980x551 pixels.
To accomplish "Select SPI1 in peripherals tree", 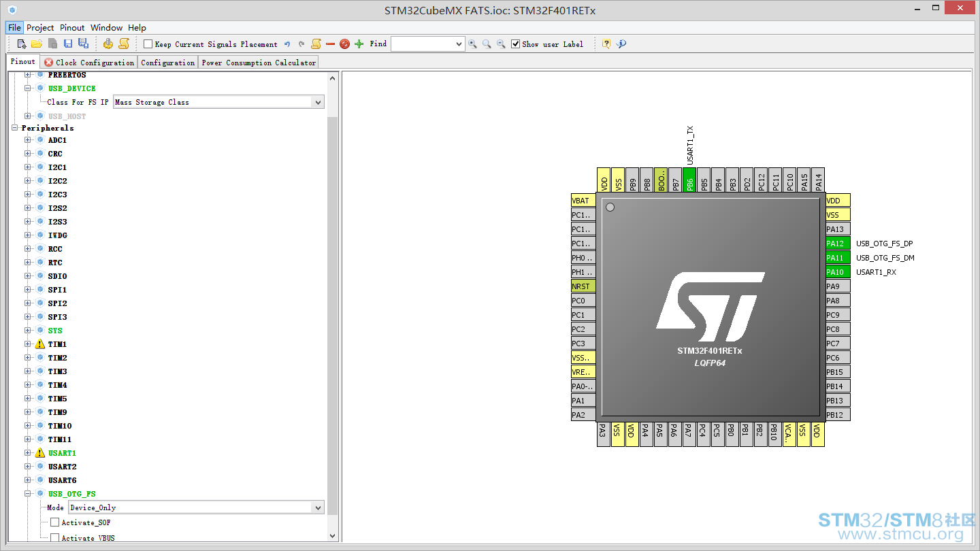I will click(57, 290).
